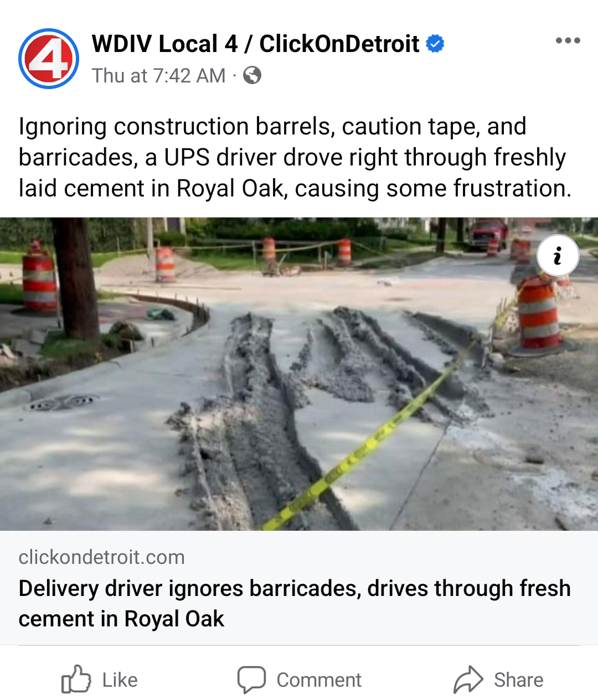598x700 pixels.
Task: Open the fresh cement article photo
Action: [299, 374]
